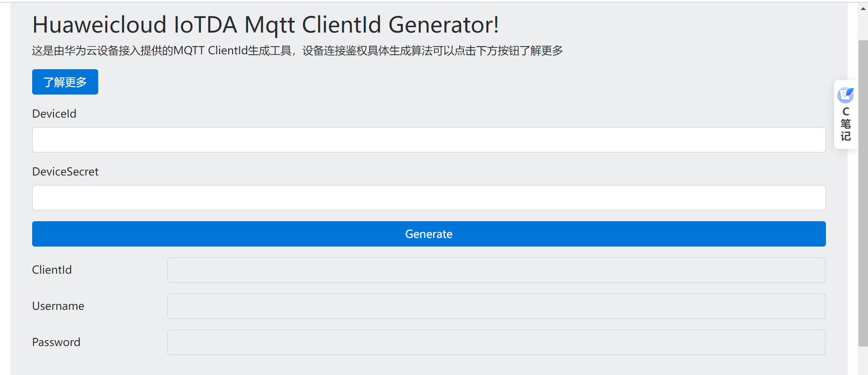
Task: Focus the DeviceSecret input field
Action: coord(429,198)
